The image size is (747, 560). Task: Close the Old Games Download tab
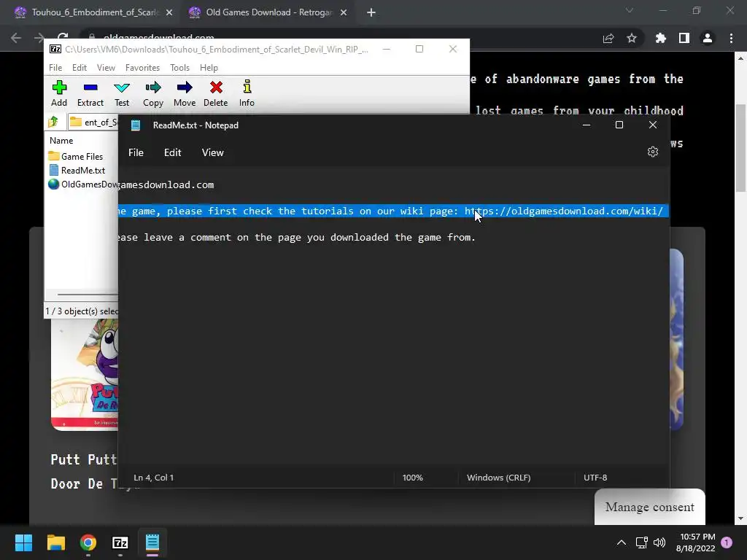coord(344,13)
